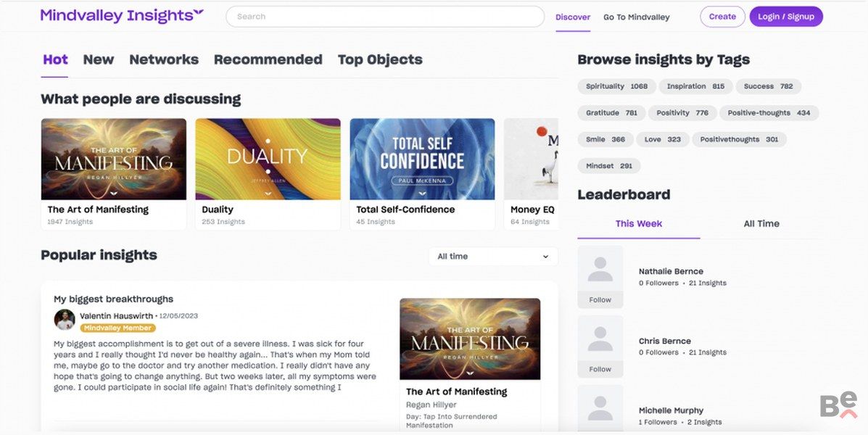Click the 45 Insights count
Screen dimensions: 868x435
(x=376, y=222)
